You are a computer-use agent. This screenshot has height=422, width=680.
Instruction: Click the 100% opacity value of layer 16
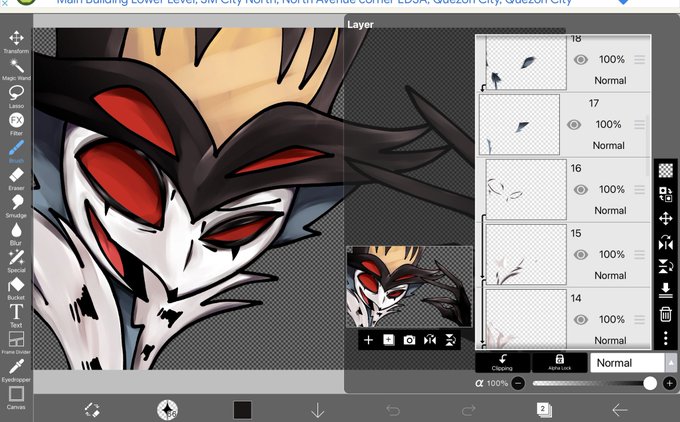coord(611,190)
